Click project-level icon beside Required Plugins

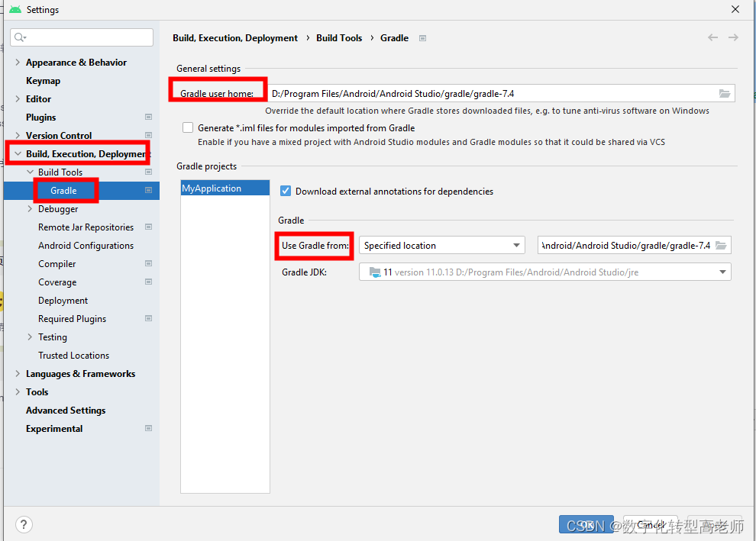[148, 318]
